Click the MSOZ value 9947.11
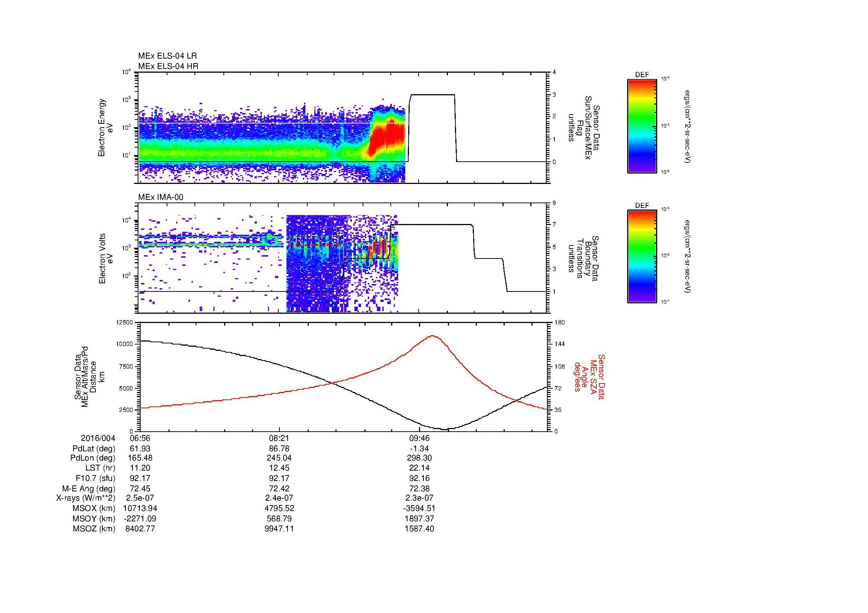The width and height of the screenshot is (868, 613). point(279,529)
